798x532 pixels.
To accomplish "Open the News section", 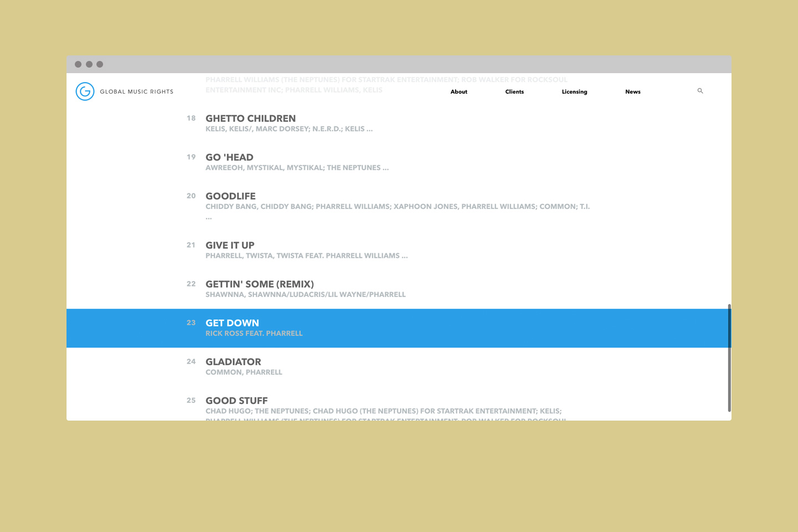I will 632,92.
